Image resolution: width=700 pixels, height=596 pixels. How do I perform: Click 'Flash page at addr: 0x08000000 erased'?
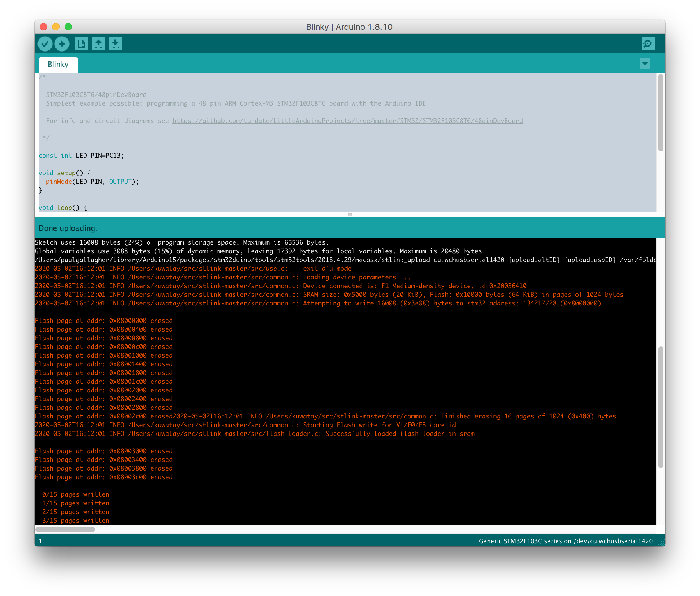104,321
